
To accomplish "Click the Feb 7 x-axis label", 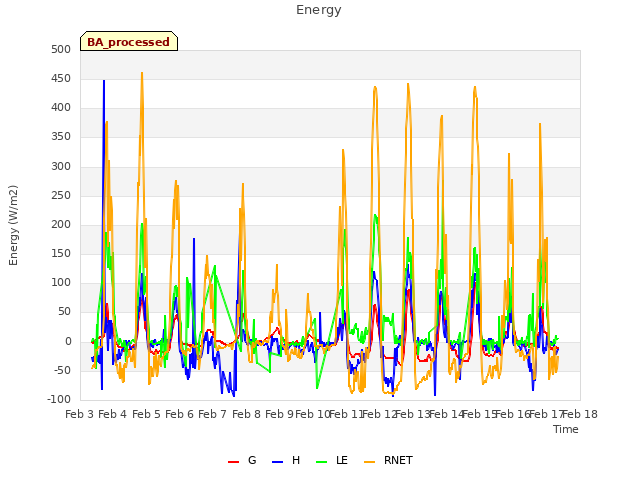I will [212, 414].
